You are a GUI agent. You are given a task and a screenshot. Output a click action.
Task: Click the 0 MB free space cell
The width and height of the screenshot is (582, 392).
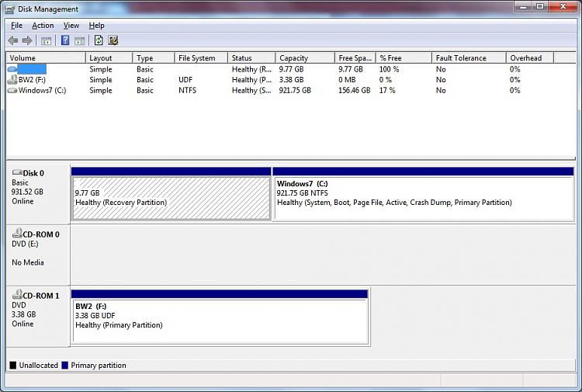(347, 79)
